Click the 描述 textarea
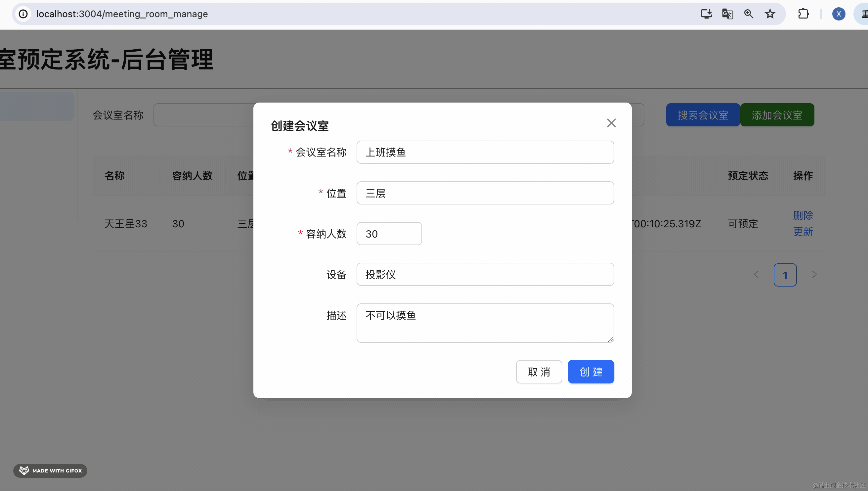Viewport: 868px width, 491px height. point(485,323)
